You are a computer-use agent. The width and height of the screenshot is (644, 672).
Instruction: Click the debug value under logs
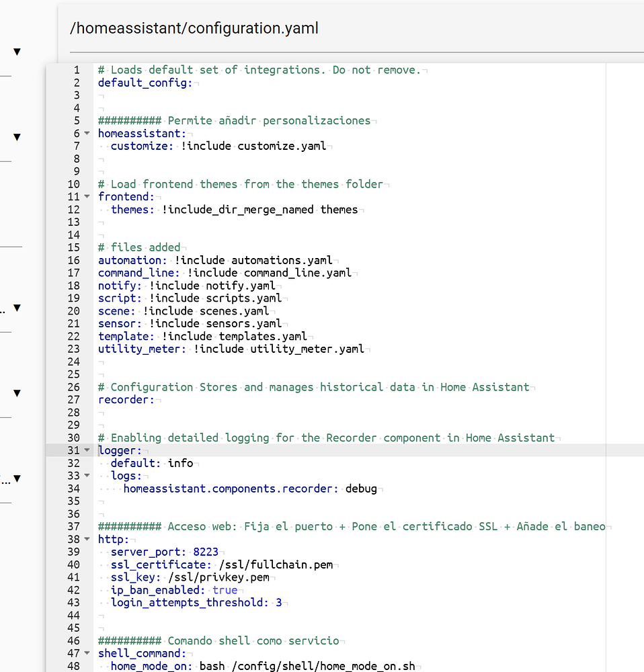point(362,489)
